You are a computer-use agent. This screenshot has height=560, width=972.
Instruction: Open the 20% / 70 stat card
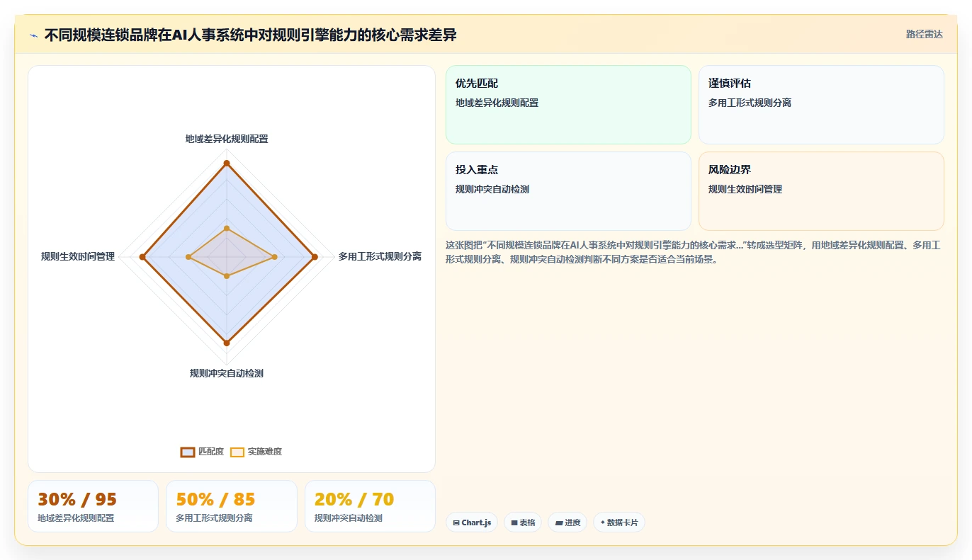tap(370, 506)
